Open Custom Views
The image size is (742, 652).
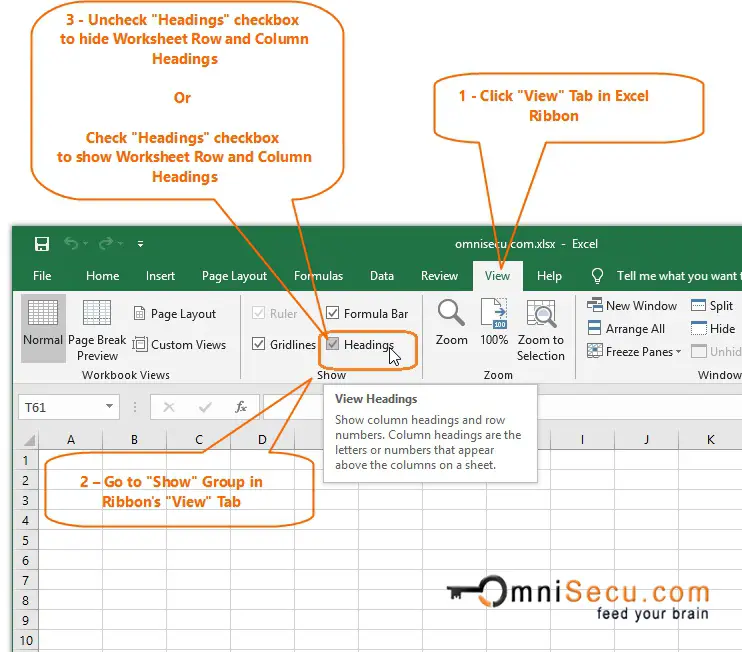click(x=180, y=344)
